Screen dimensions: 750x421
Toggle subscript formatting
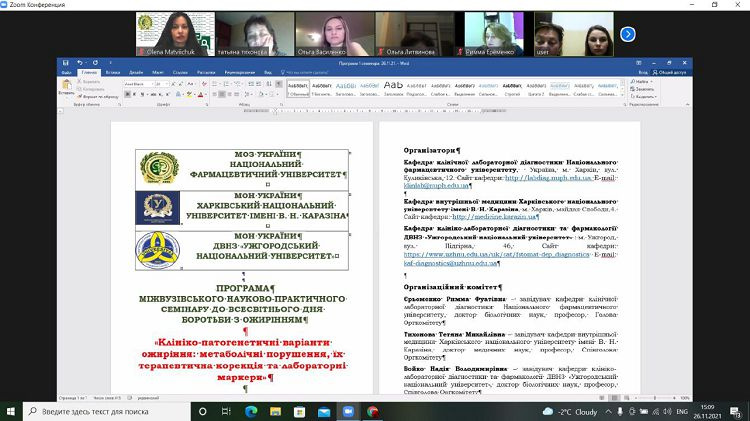[x=161, y=94]
